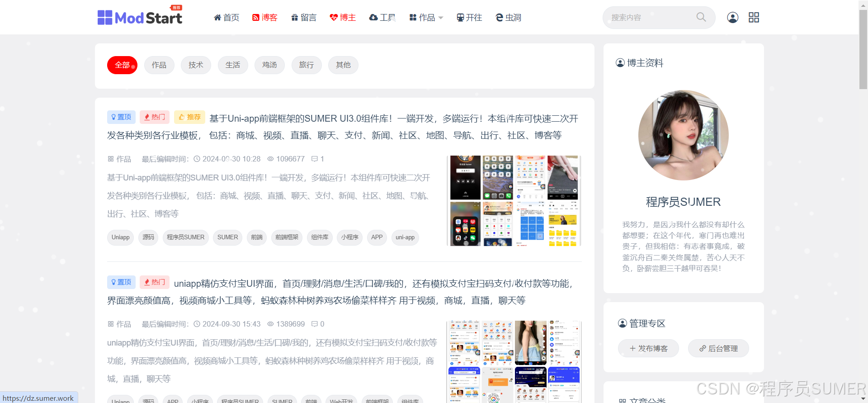Open the user account profile icon
Screen dimensions: 868x403
click(x=733, y=17)
